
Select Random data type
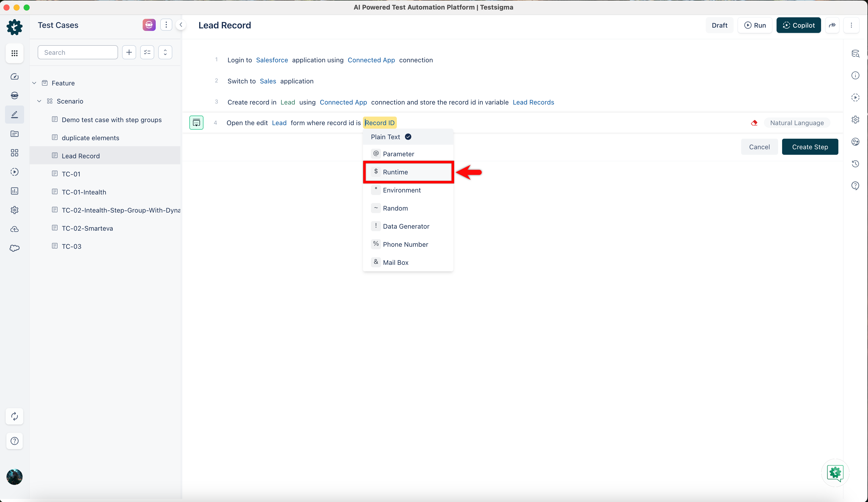click(408, 208)
